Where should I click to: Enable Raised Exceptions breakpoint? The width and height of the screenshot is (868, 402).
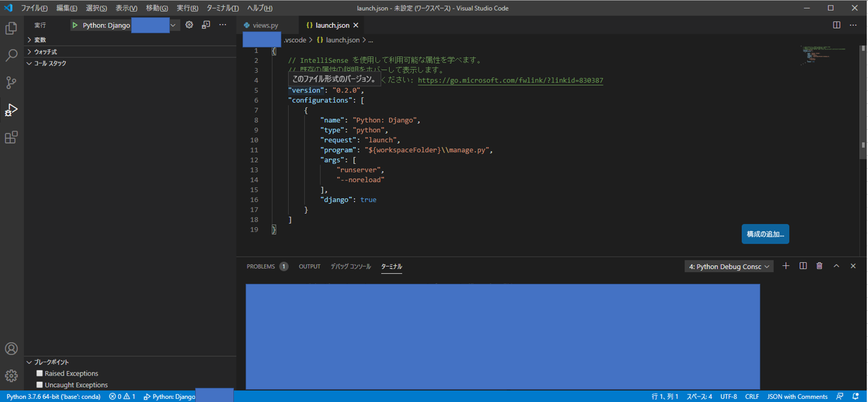(x=39, y=373)
